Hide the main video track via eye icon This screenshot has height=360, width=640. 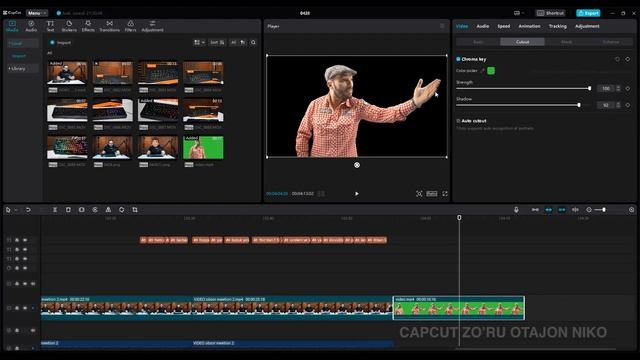pos(25,308)
